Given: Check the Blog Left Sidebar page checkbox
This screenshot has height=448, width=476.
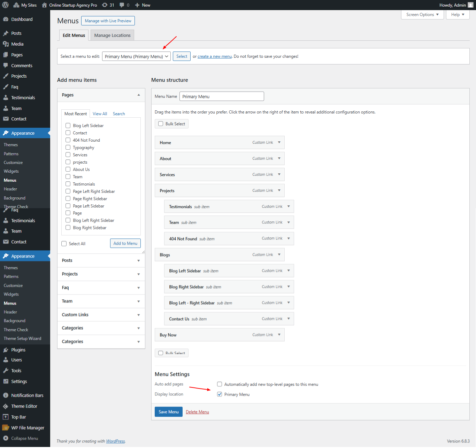Looking at the screenshot, I should coord(68,125).
